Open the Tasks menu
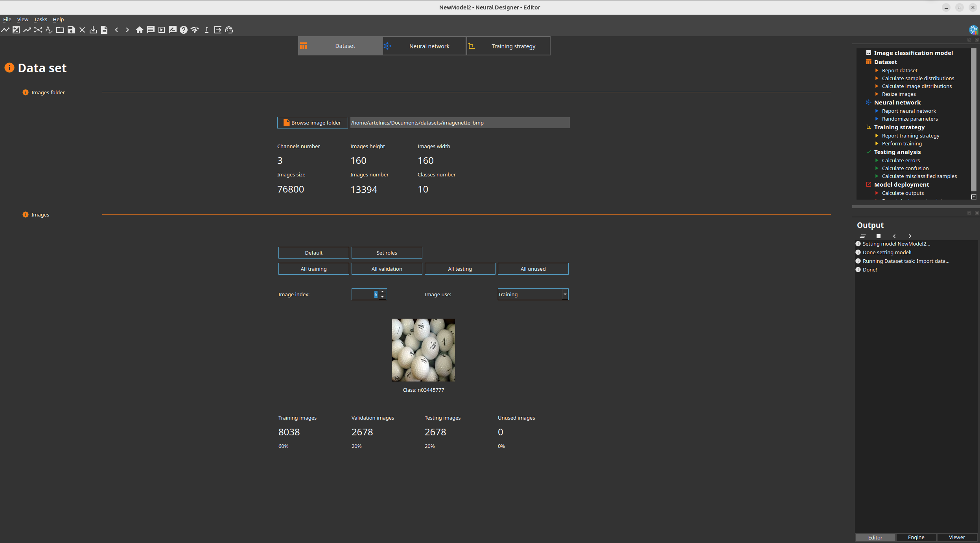 click(41, 19)
